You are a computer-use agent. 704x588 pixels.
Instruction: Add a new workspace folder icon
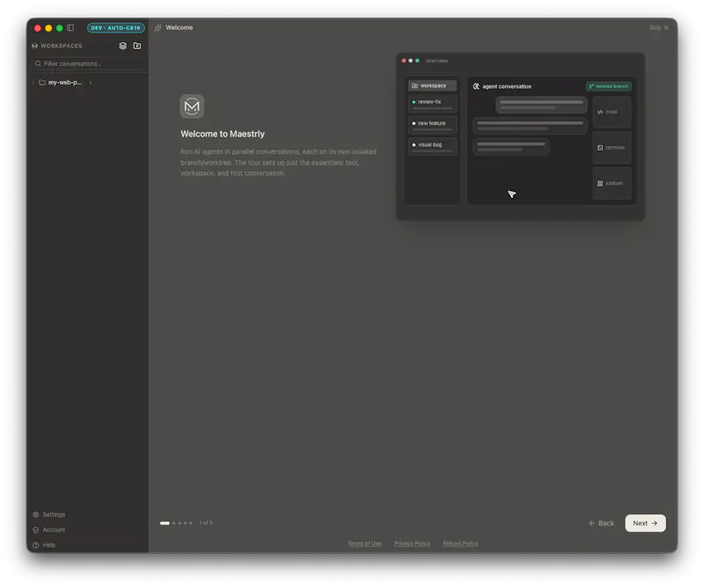click(137, 46)
